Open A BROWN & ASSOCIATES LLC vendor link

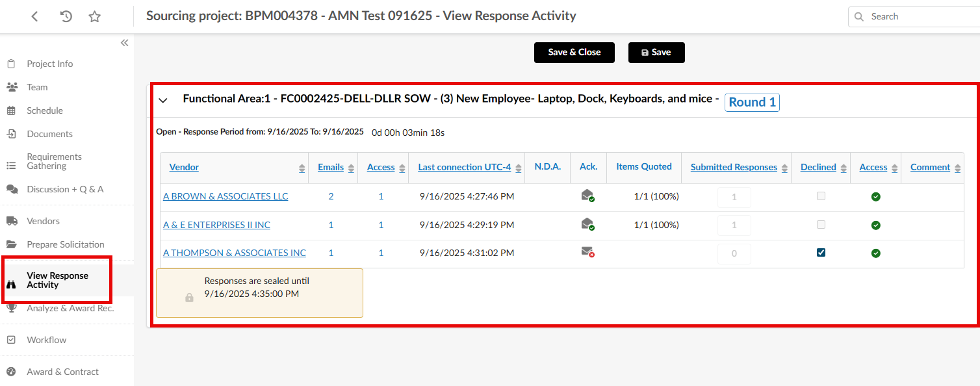226,196
